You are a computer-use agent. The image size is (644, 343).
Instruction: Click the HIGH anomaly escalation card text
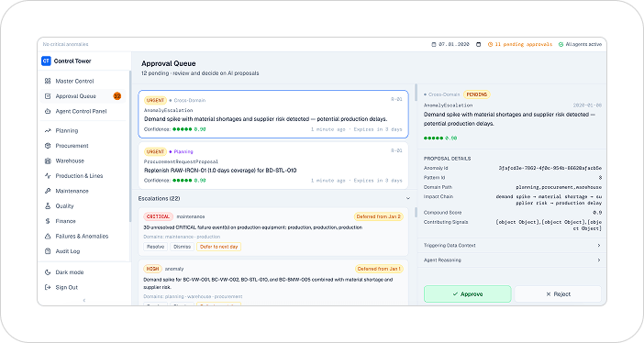click(268, 283)
